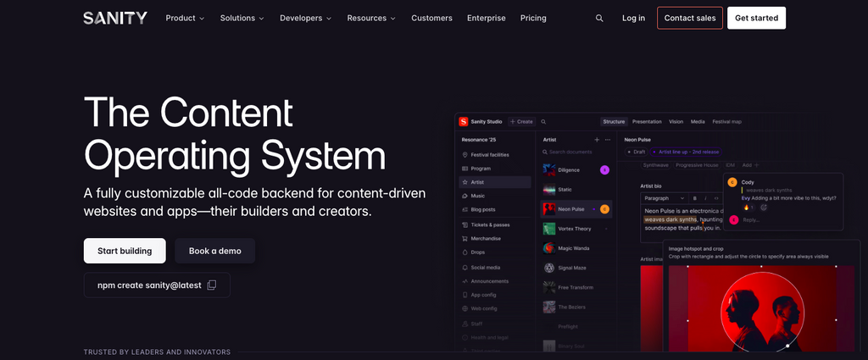Select the Static artist thumbnail
868x360 pixels.
(x=549, y=190)
